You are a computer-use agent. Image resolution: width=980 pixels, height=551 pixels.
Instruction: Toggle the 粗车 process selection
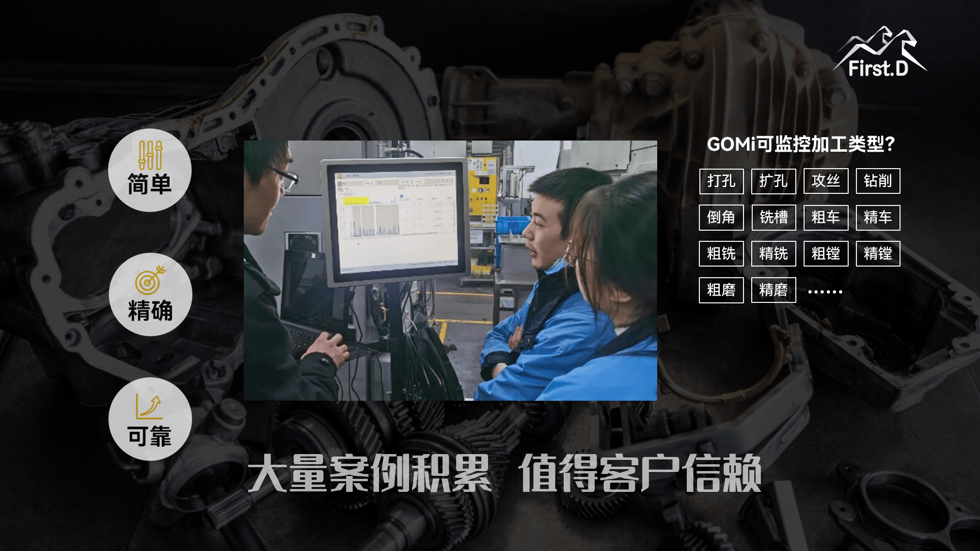[x=825, y=217]
